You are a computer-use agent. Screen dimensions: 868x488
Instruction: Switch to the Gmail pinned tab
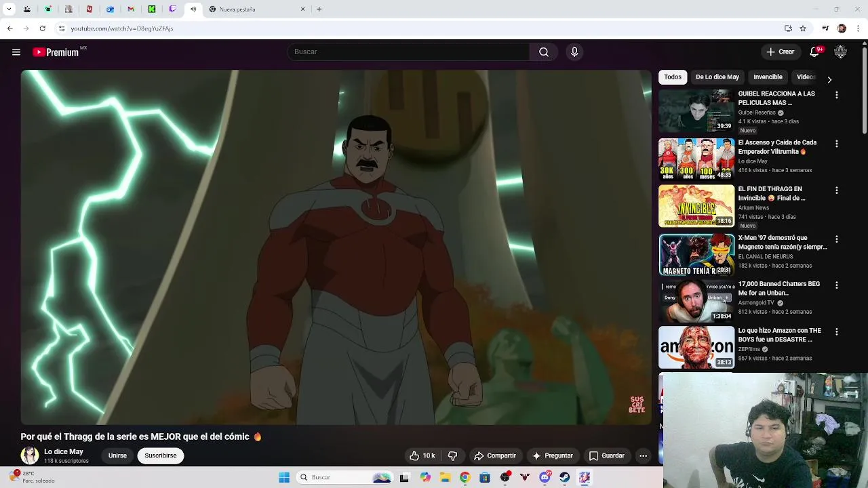(x=131, y=9)
